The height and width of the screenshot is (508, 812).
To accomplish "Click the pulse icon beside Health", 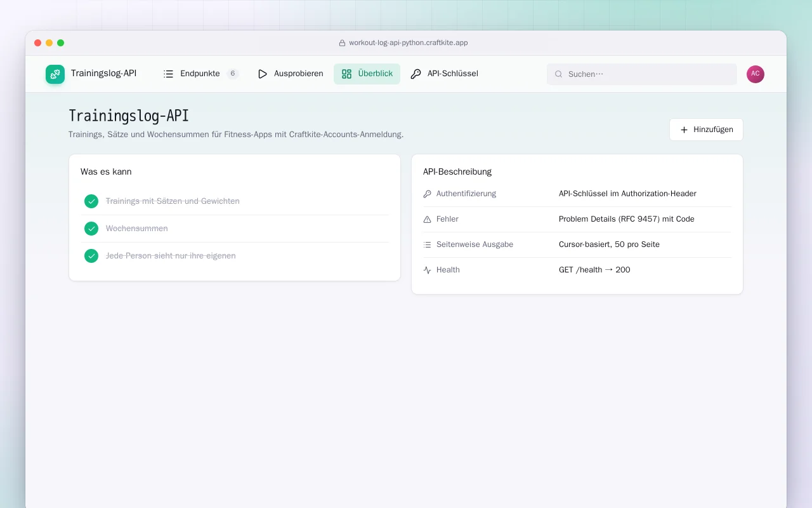I will click(427, 270).
